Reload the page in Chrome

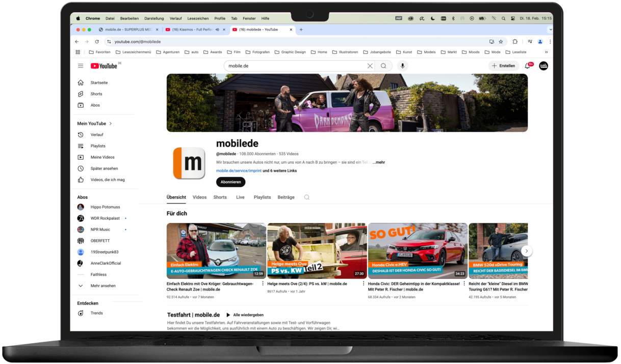pyautogui.click(x=97, y=42)
